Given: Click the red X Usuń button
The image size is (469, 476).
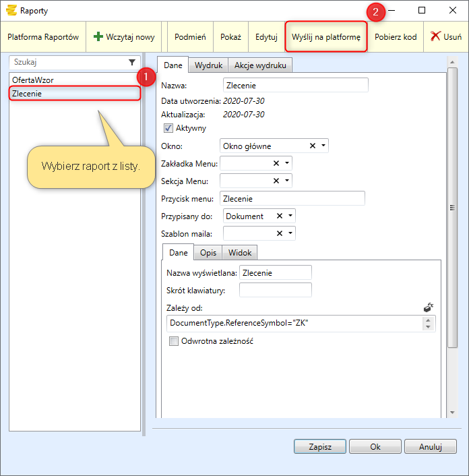Looking at the screenshot, I should click(x=446, y=37).
